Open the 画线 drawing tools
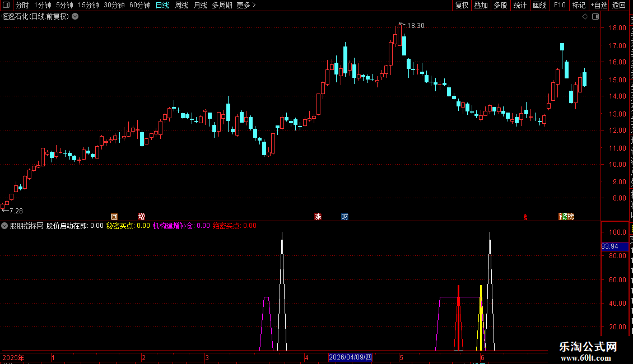Image resolution: width=633 pixels, height=364 pixels. click(539, 5)
